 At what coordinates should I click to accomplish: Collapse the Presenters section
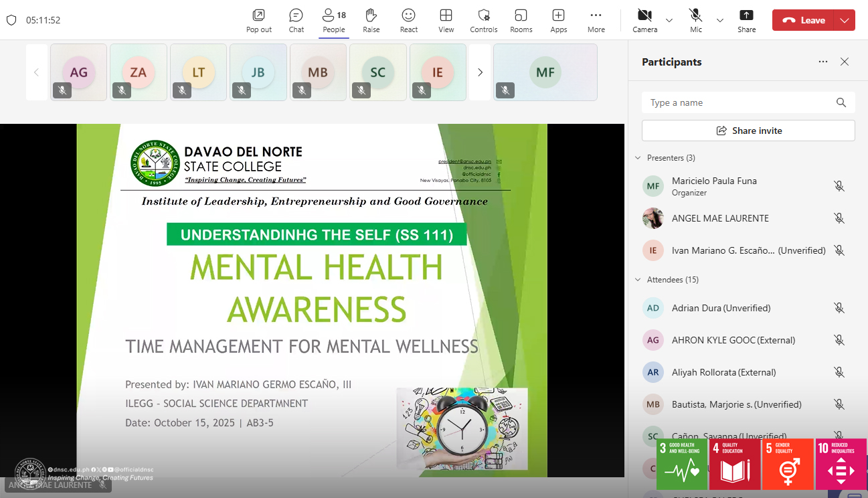click(x=638, y=158)
